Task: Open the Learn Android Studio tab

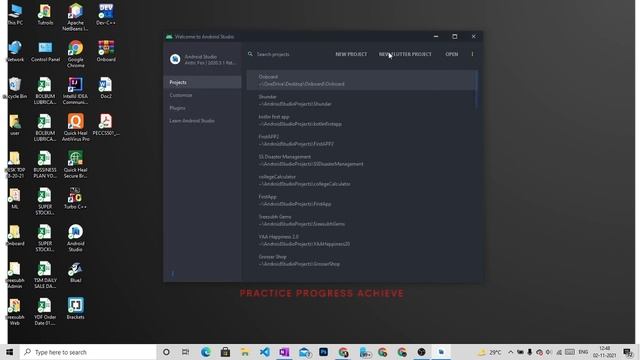Action: point(202,121)
